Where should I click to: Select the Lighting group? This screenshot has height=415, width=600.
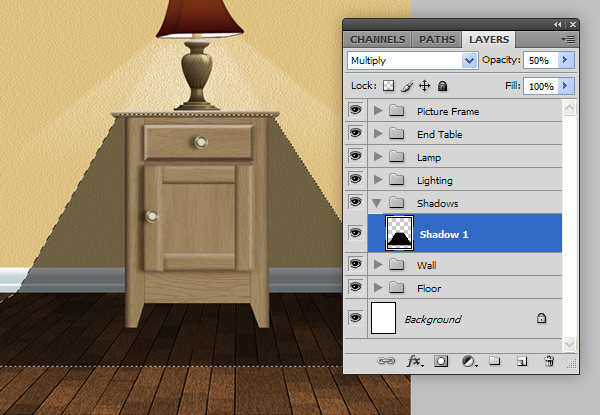pos(435,180)
